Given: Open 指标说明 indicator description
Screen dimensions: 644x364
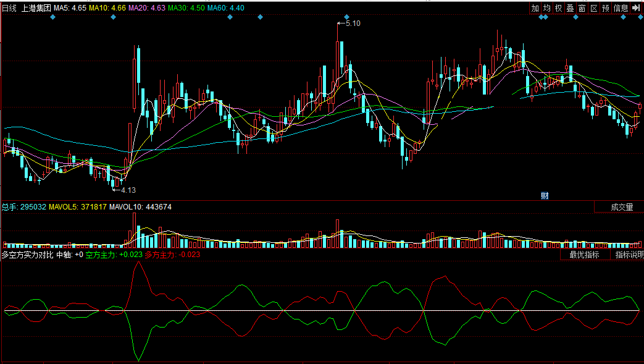Looking at the screenshot, I should [x=629, y=255].
